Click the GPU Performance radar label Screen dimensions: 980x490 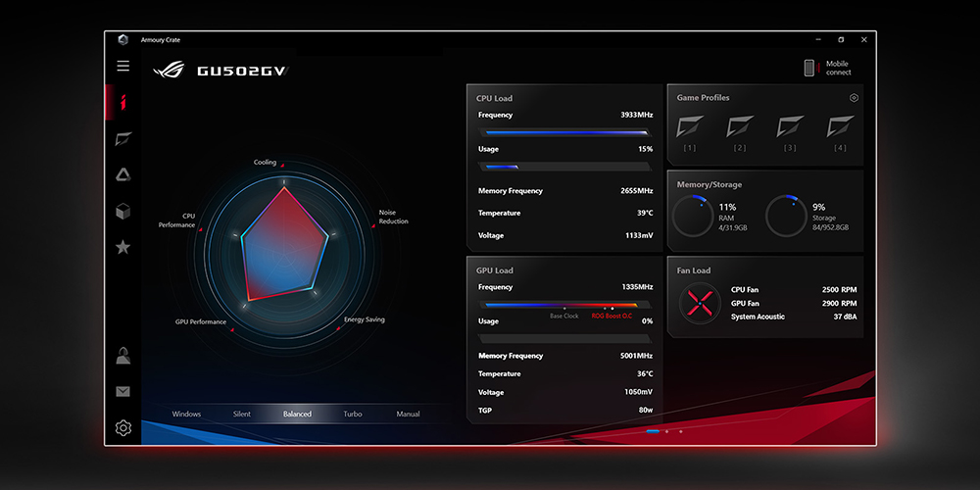point(201,321)
